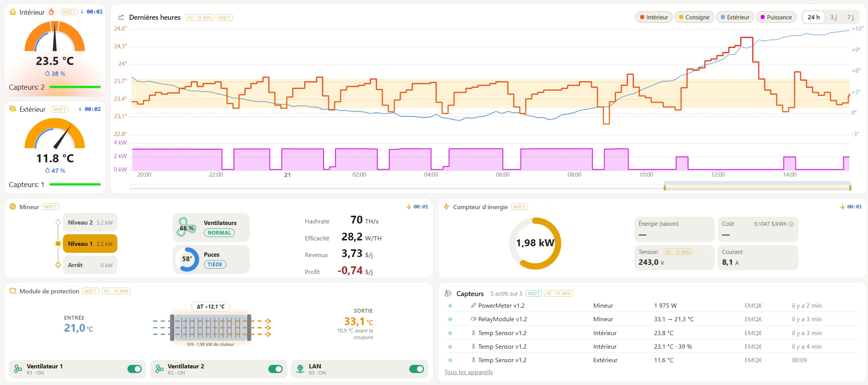Toggle the Consigne series in chart legend
This screenshot has width=868, height=385.
pyautogui.click(x=694, y=17)
